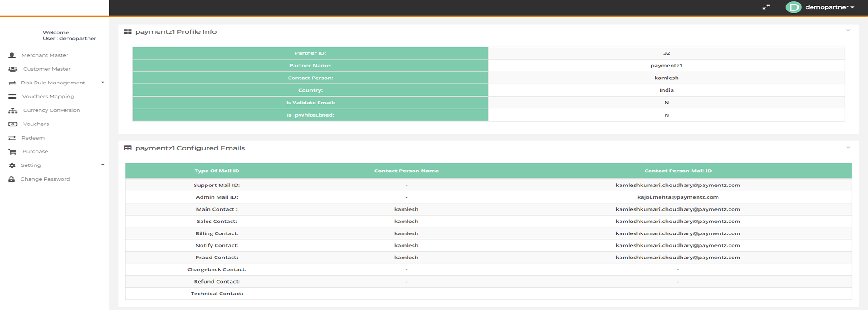Click the Contact Person Mail ID column header
The image size is (868, 310).
[x=677, y=171]
